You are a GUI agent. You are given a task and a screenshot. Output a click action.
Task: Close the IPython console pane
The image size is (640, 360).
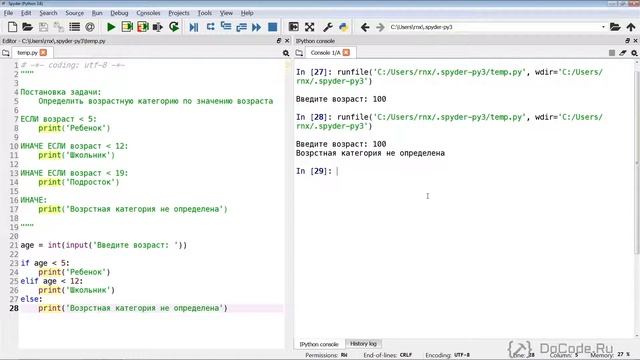(635, 41)
